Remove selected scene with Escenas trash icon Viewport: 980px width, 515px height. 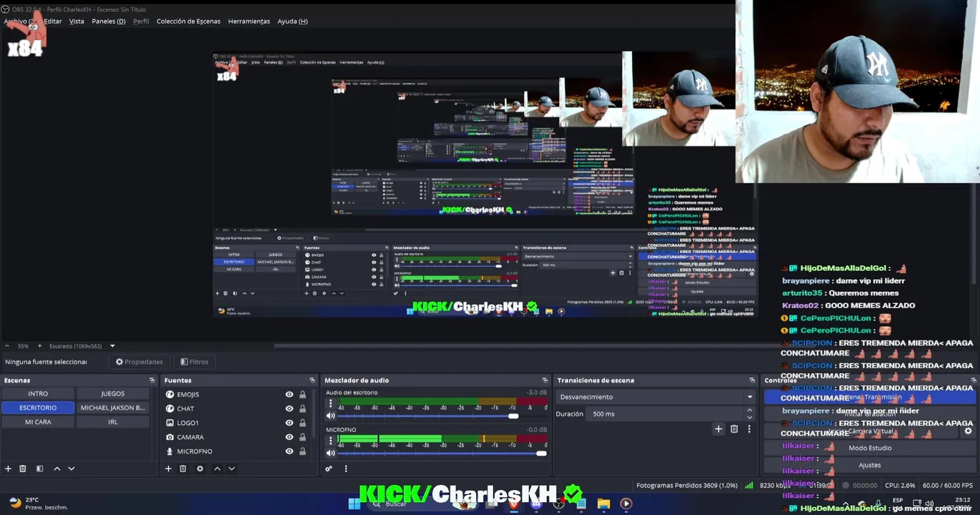pos(23,469)
